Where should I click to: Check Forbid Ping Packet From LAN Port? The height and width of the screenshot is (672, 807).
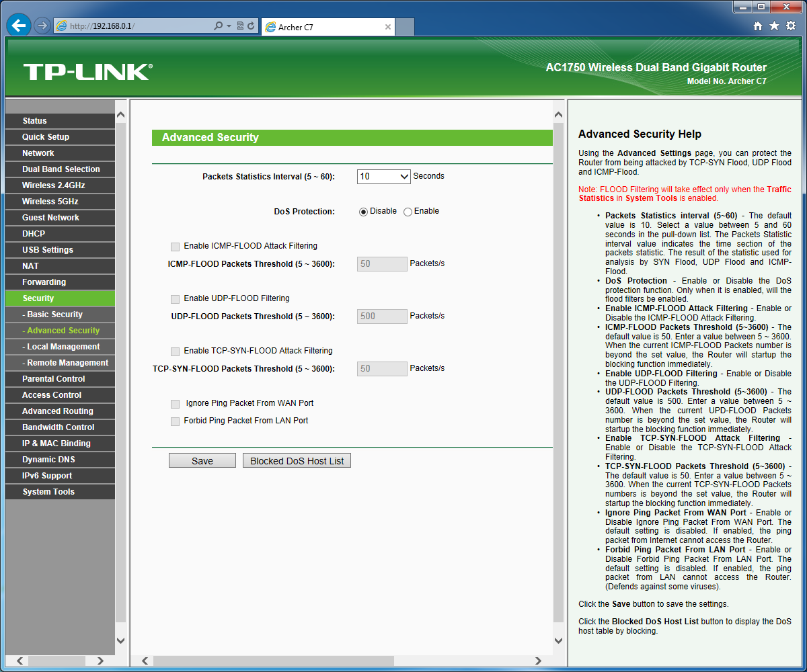tap(175, 421)
